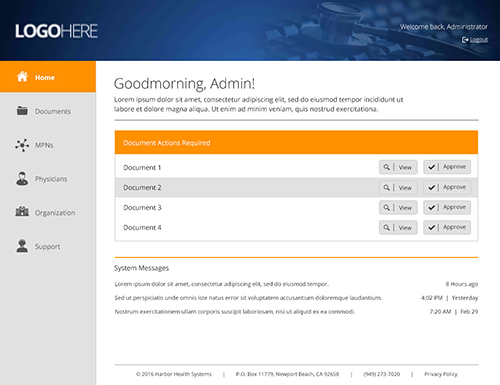Image resolution: width=500 pixels, height=385 pixels.
Task: Click magnifier icon in Document 2 row
Action: tap(386, 188)
